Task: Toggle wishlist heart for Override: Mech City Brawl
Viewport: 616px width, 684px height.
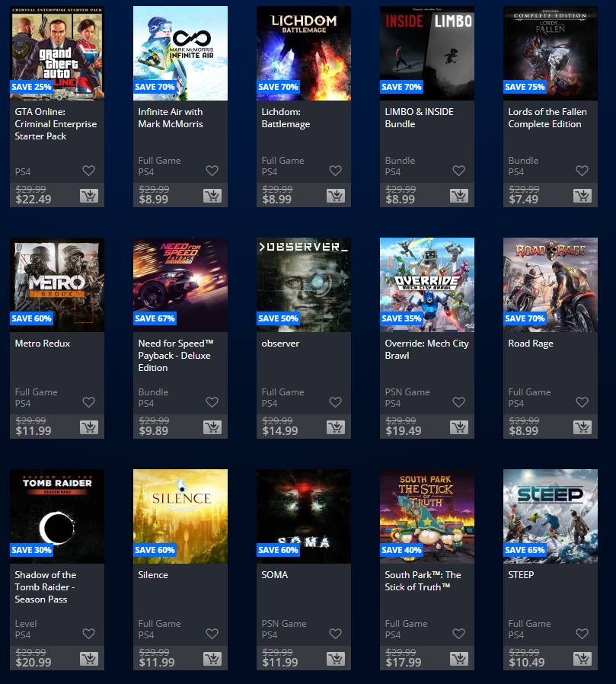Action: pyautogui.click(x=458, y=402)
